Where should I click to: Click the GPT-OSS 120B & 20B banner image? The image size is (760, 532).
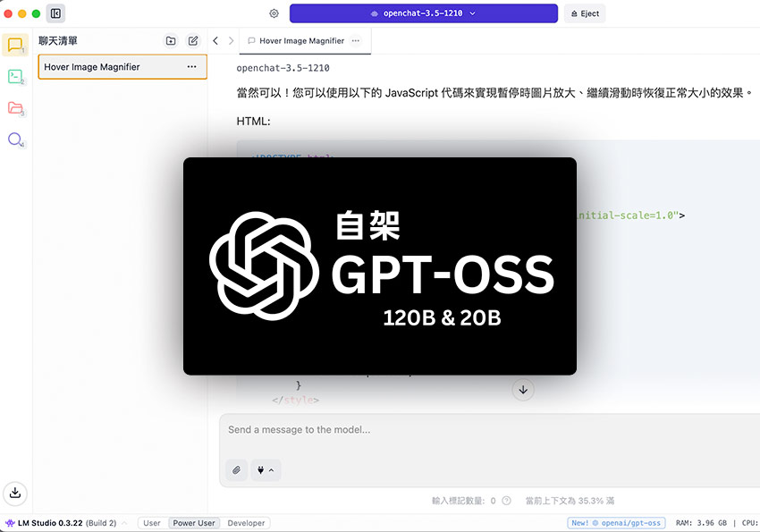coord(380,266)
